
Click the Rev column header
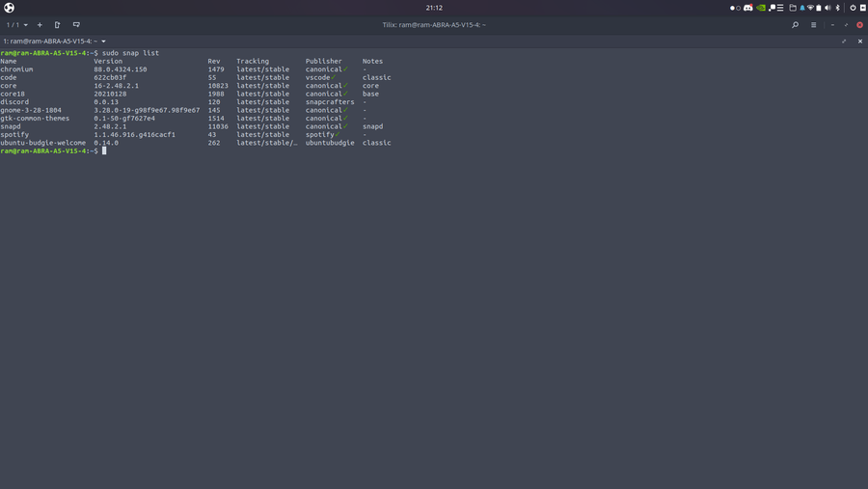pyautogui.click(x=214, y=62)
